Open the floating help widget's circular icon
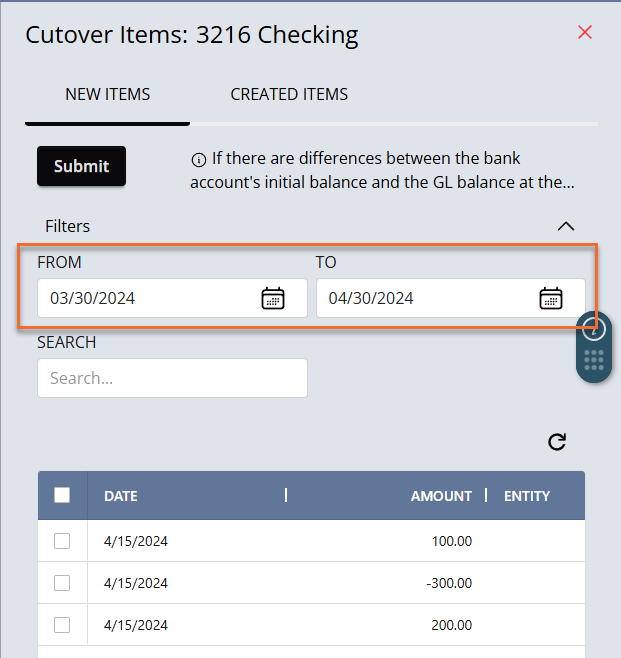 click(593, 329)
